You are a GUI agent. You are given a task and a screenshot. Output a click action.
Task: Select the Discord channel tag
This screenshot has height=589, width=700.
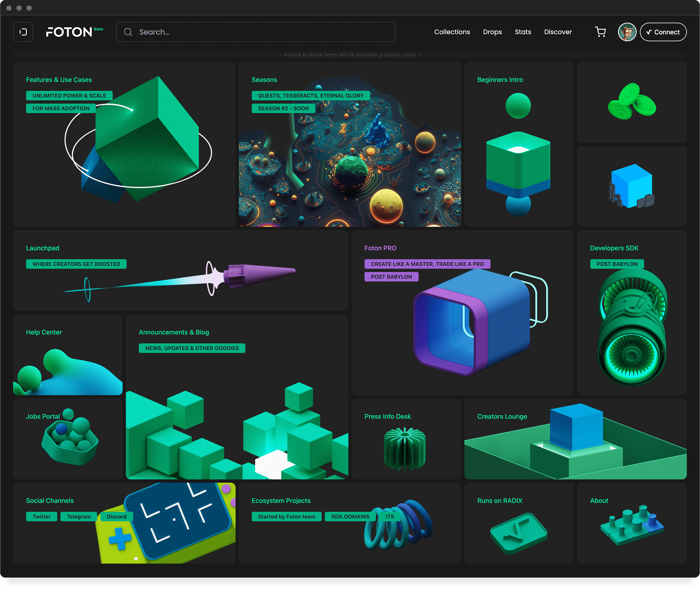[x=116, y=517]
